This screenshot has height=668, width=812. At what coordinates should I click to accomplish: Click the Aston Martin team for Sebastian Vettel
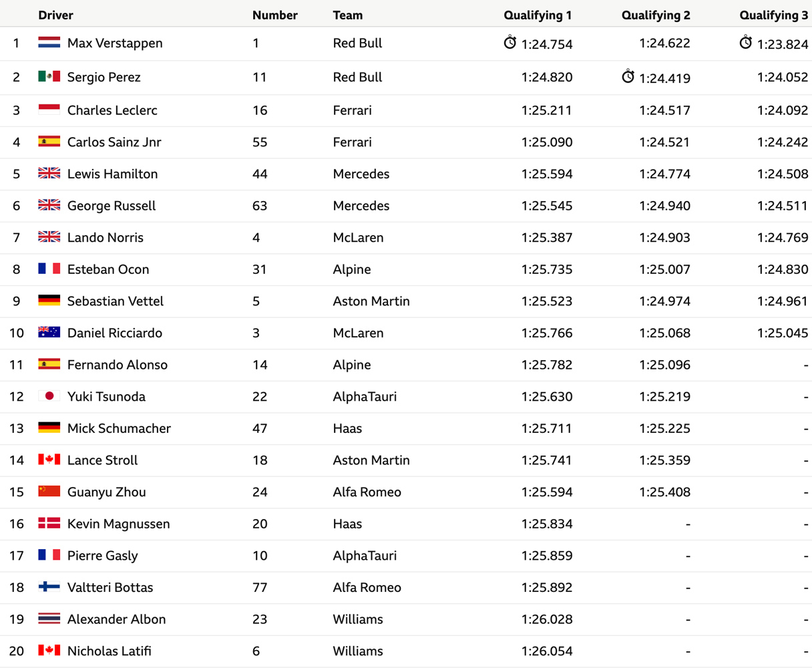[371, 301]
